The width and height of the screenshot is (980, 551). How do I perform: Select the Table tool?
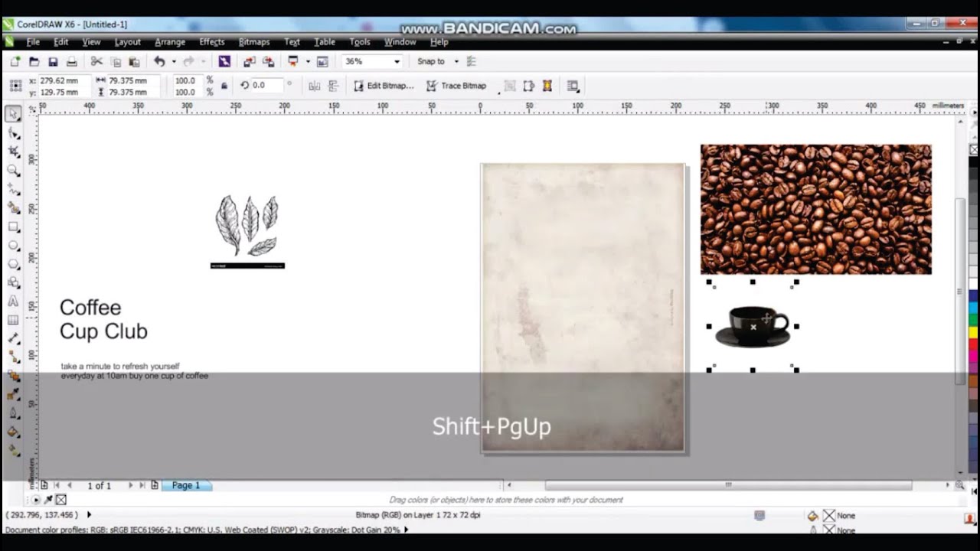pos(13,320)
